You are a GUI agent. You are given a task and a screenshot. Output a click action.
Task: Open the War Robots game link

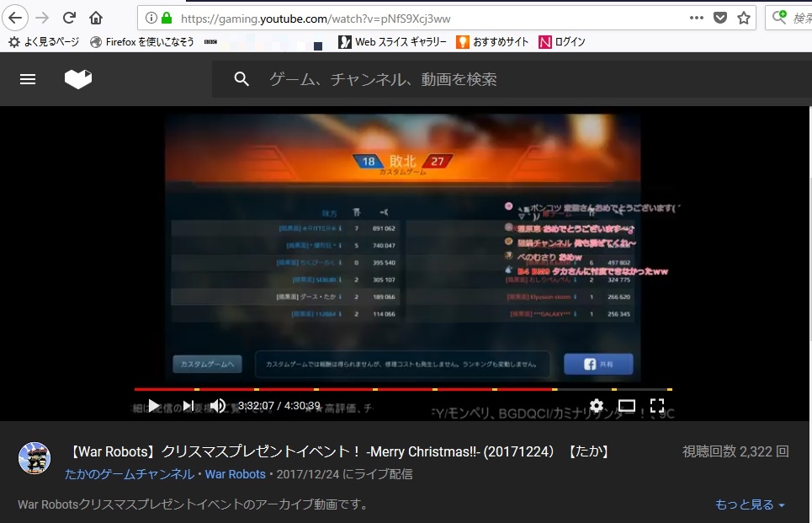pyautogui.click(x=235, y=474)
